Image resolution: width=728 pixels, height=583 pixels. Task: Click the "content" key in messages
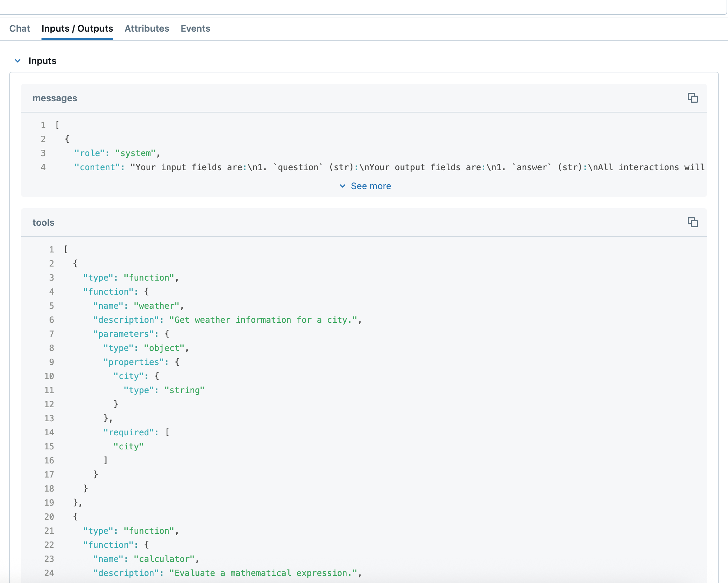(95, 167)
